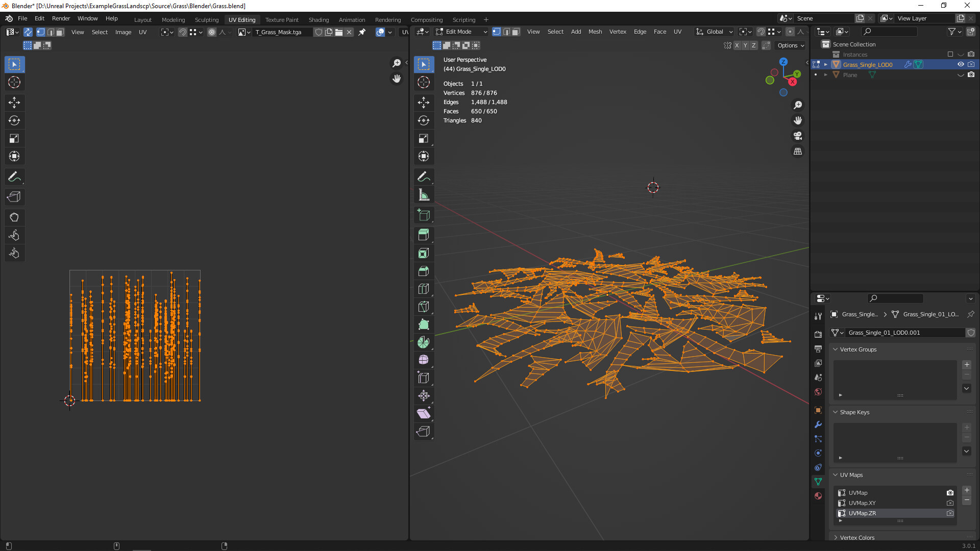Open the Material Properties tab
The height and width of the screenshot is (551, 980).
click(818, 495)
